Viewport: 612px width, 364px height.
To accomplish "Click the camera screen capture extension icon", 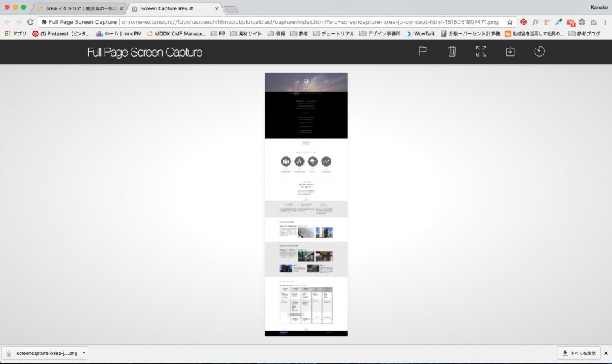I will pos(593,21).
